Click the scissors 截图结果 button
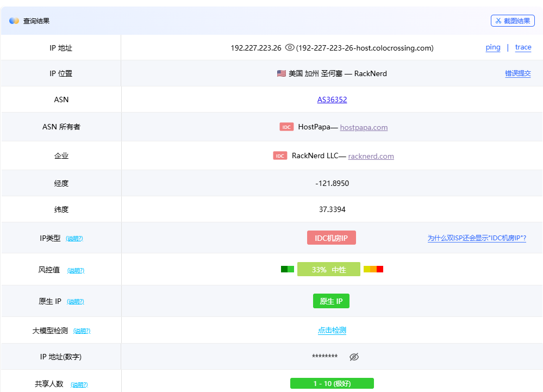Image resolution: width=543 pixels, height=392 pixels. 513,21
